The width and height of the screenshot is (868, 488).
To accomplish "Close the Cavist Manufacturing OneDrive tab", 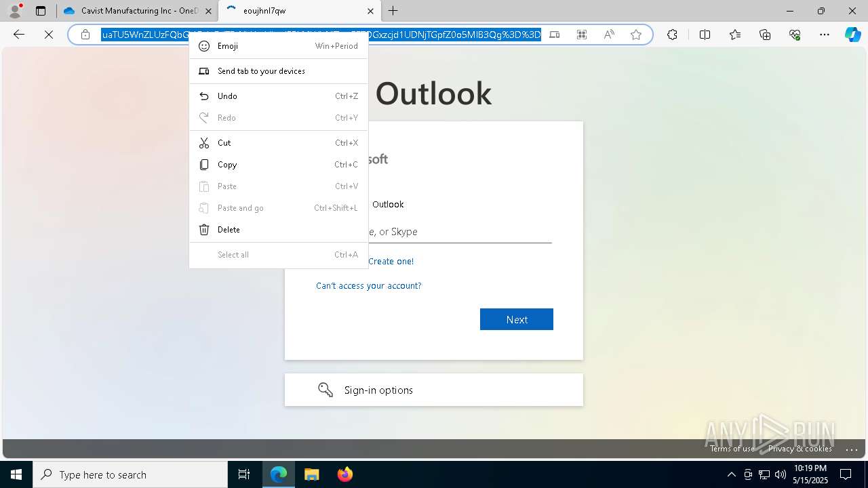I will (x=208, y=11).
